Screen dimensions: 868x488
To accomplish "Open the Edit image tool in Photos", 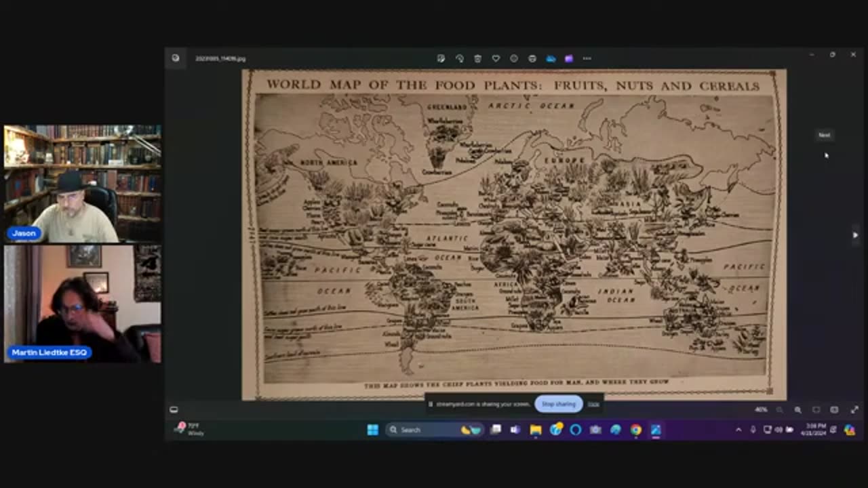I will pos(441,58).
